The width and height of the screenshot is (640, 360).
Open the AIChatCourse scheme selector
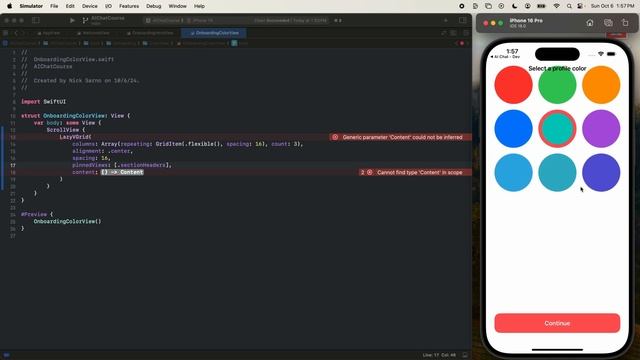click(x=164, y=20)
